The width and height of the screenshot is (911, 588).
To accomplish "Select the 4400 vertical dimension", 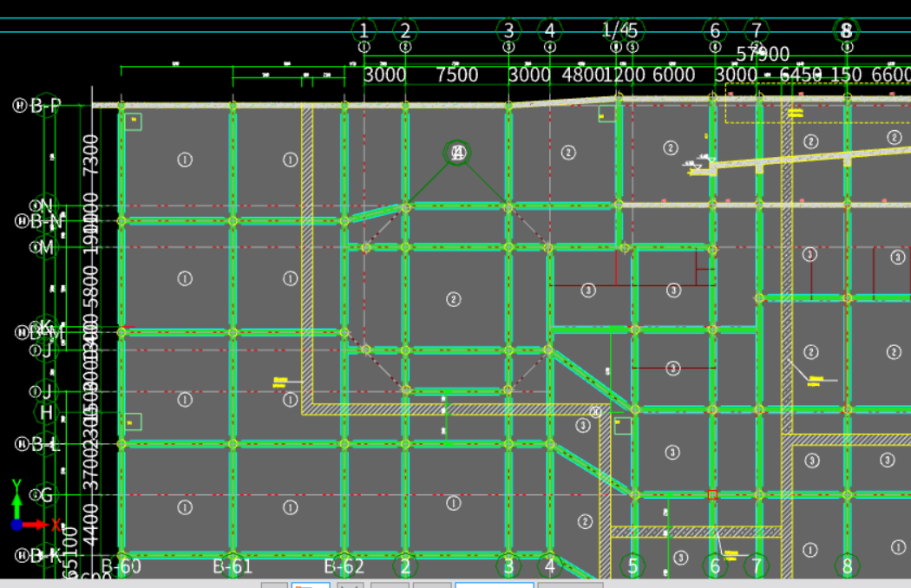I will click(x=90, y=525).
